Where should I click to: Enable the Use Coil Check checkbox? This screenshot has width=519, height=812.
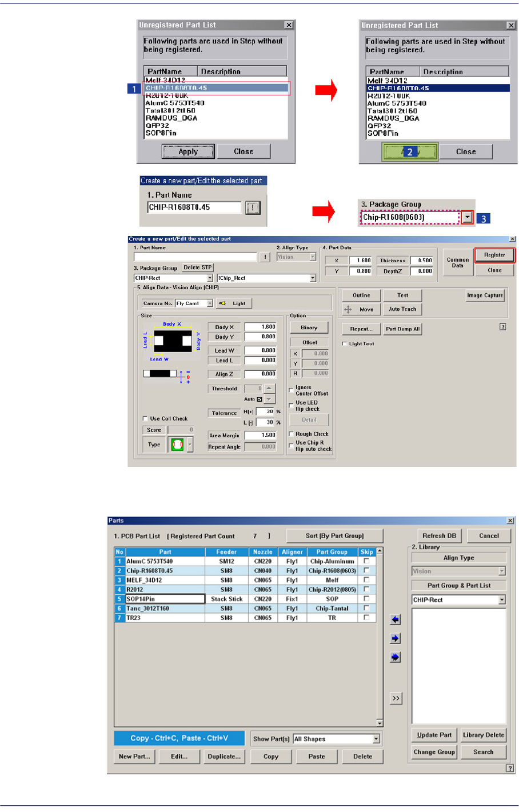coord(145,419)
